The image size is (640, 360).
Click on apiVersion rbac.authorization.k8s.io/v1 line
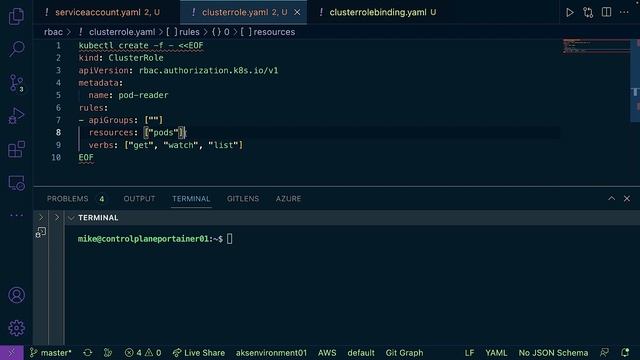[178, 70]
